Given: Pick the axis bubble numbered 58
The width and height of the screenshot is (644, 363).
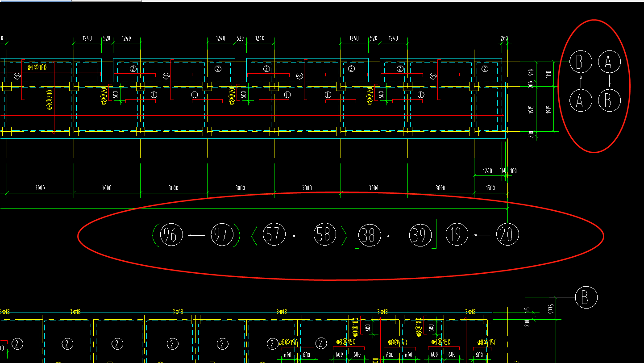Looking at the screenshot, I should click(324, 235).
